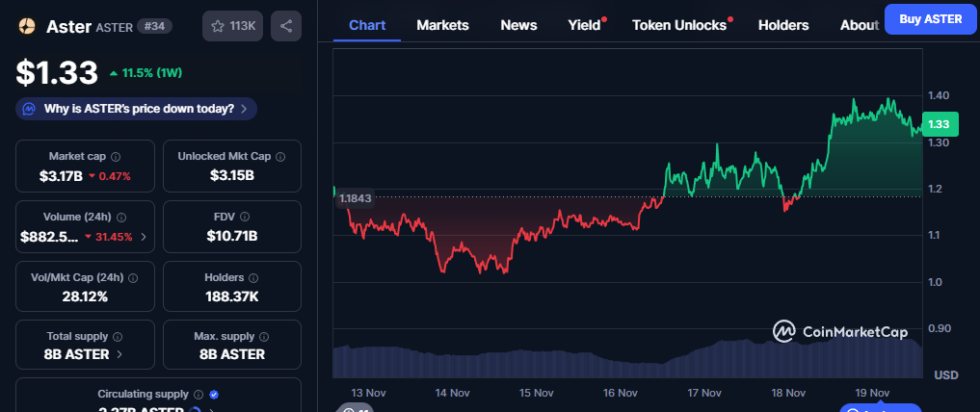Switch to the Markets tab

click(442, 25)
